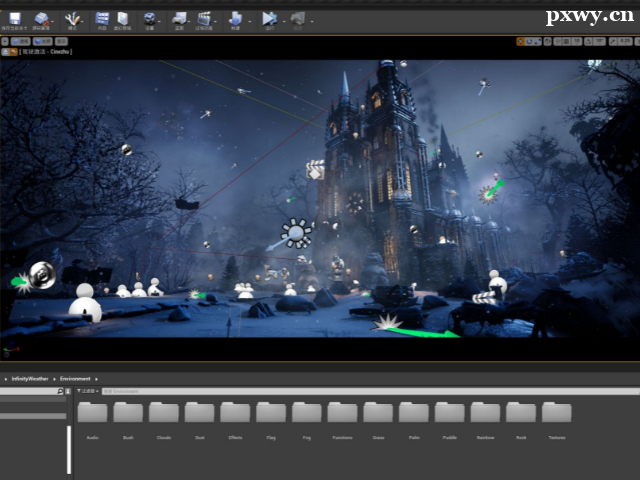Open the viewport Lit mode menu
Screen dimensions: 640x480
point(46,41)
